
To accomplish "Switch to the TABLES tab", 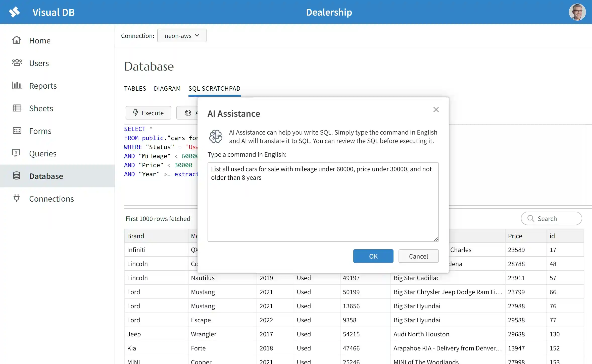I will (135, 89).
